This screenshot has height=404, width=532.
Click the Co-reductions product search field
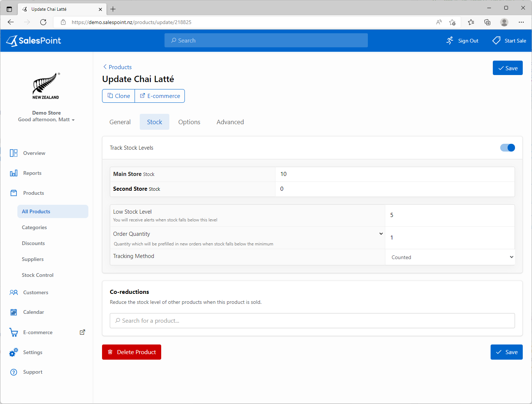[x=312, y=320]
